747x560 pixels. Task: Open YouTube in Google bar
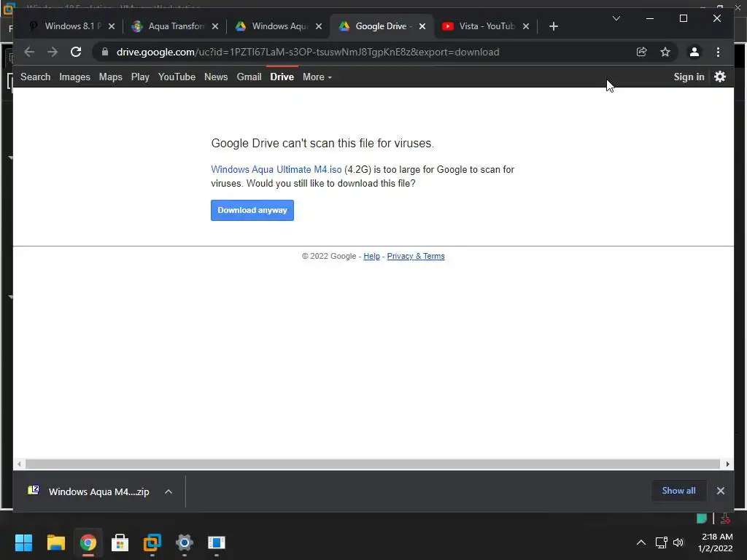tap(177, 77)
